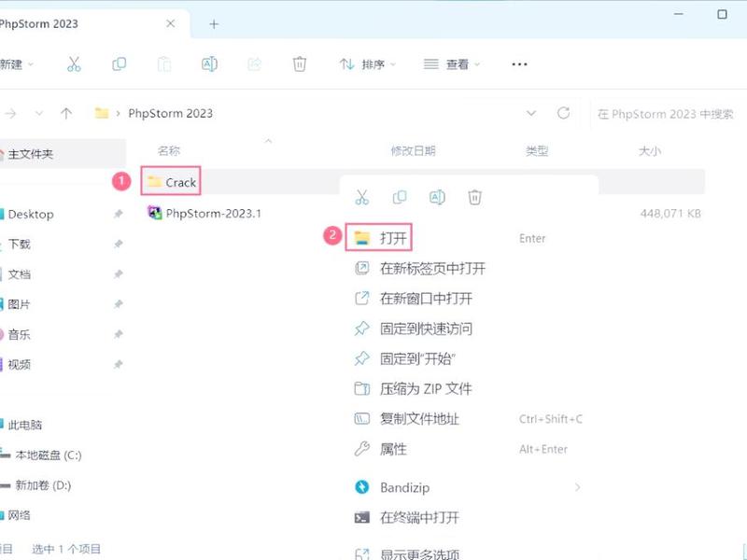Unpin 文档 using its pin icon
The height and width of the screenshot is (560, 747).
(x=118, y=274)
